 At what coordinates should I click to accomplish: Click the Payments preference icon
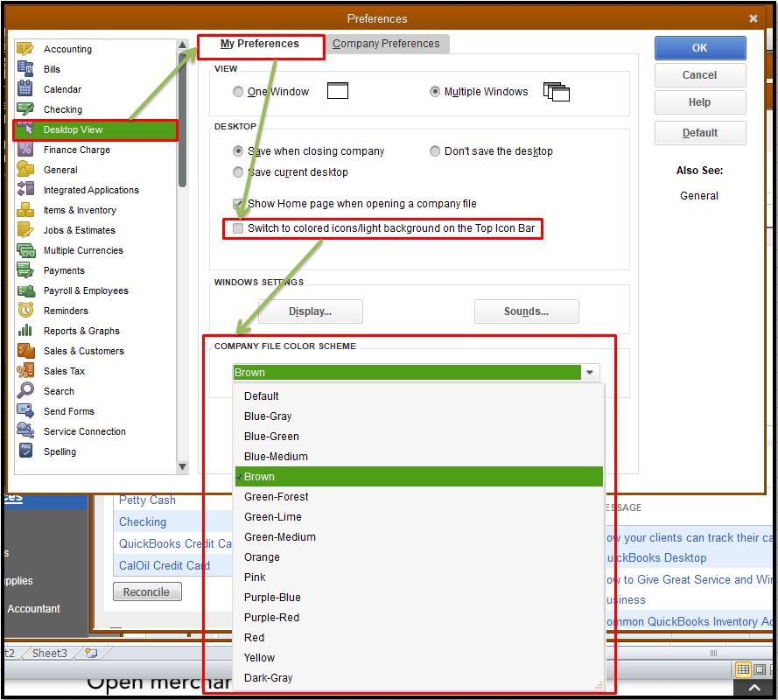click(x=25, y=269)
